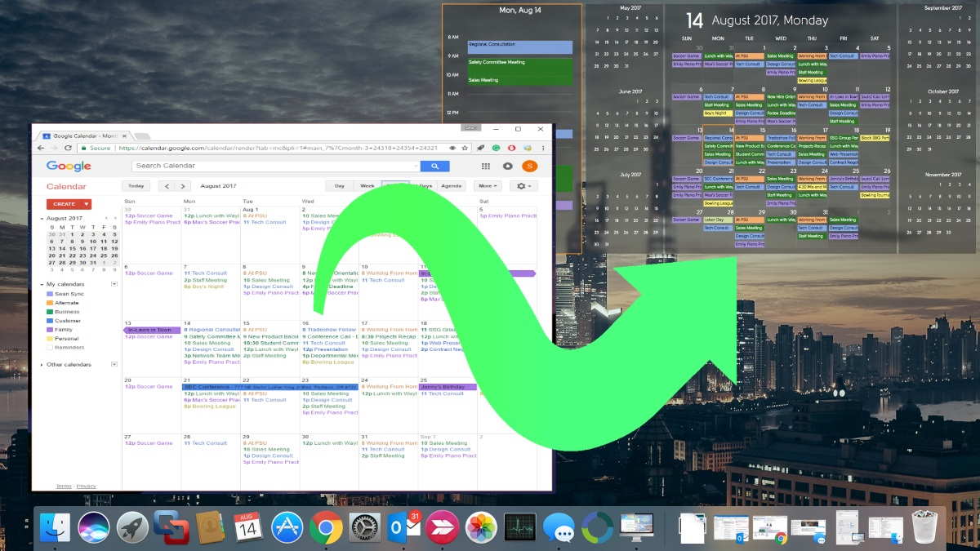Click the Google account avatar icon

pyautogui.click(x=530, y=166)
